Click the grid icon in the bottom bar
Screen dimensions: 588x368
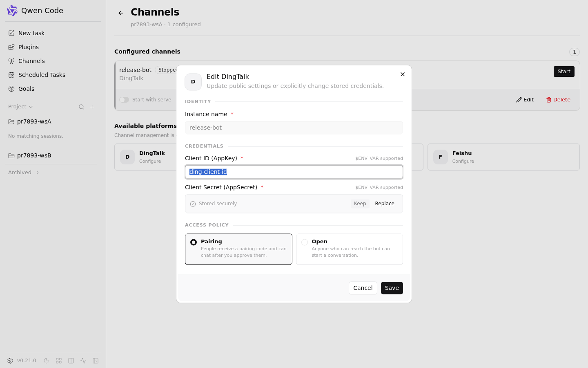click(59, 361)
